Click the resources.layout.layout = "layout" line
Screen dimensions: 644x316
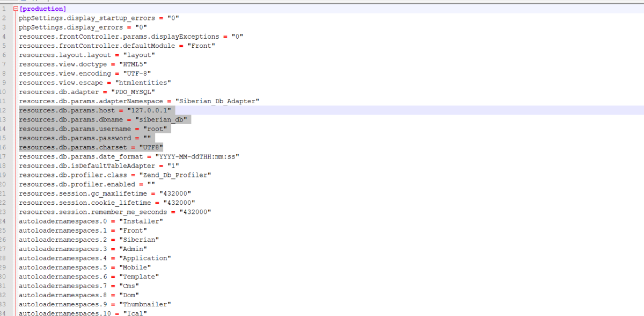[87, 55]
